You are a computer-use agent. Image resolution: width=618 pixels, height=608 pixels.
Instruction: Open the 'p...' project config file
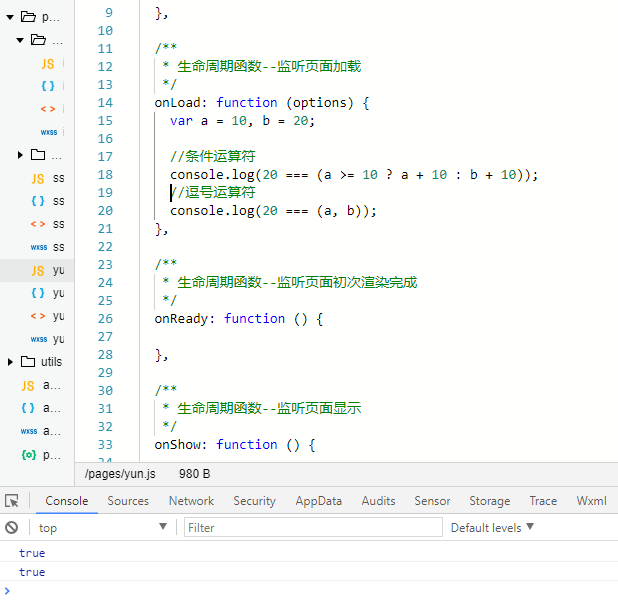pyautogui.click(x=41, y=455)
